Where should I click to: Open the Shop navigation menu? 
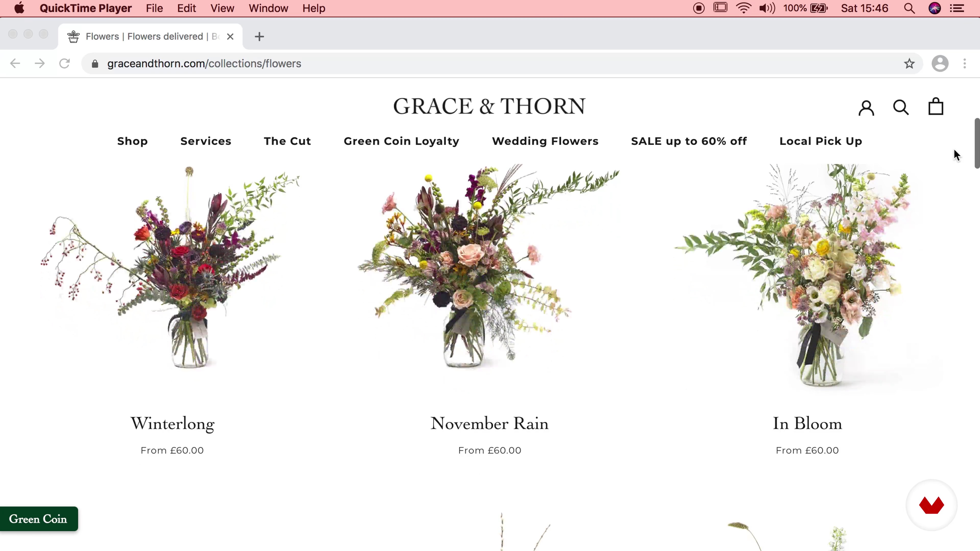pos(132,141)
